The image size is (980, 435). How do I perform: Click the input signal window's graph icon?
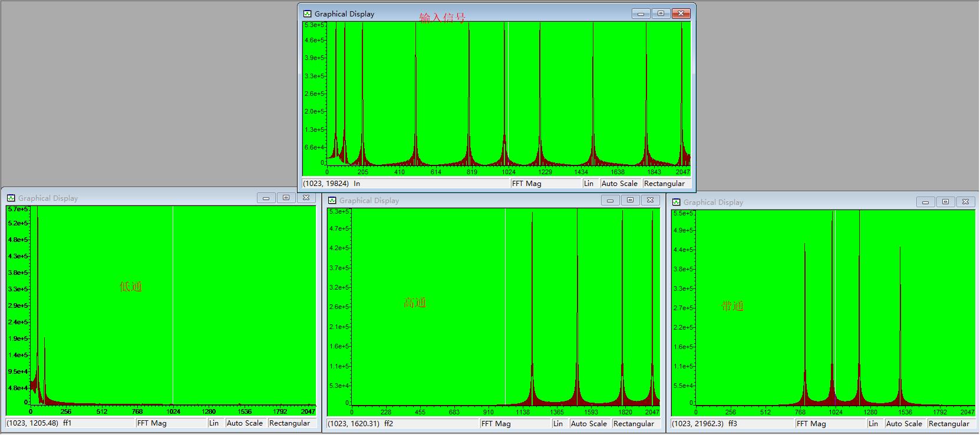(307, 14)
